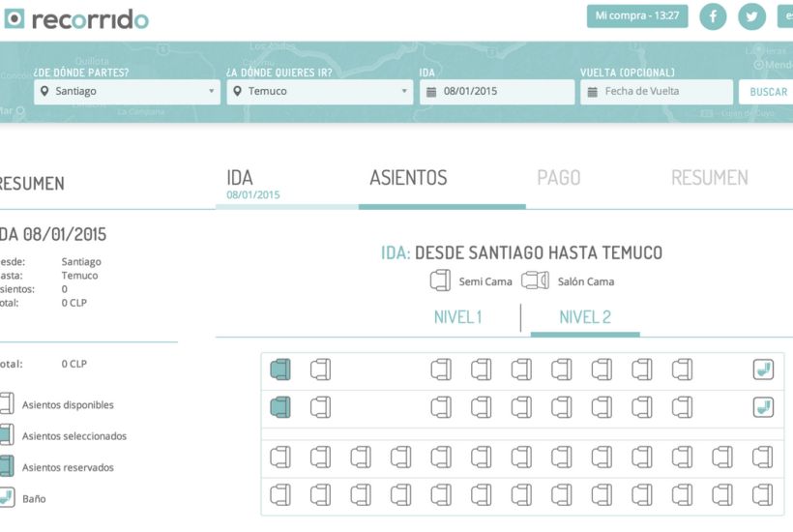Click the second-row bathroom icon on the bus map

763,407
